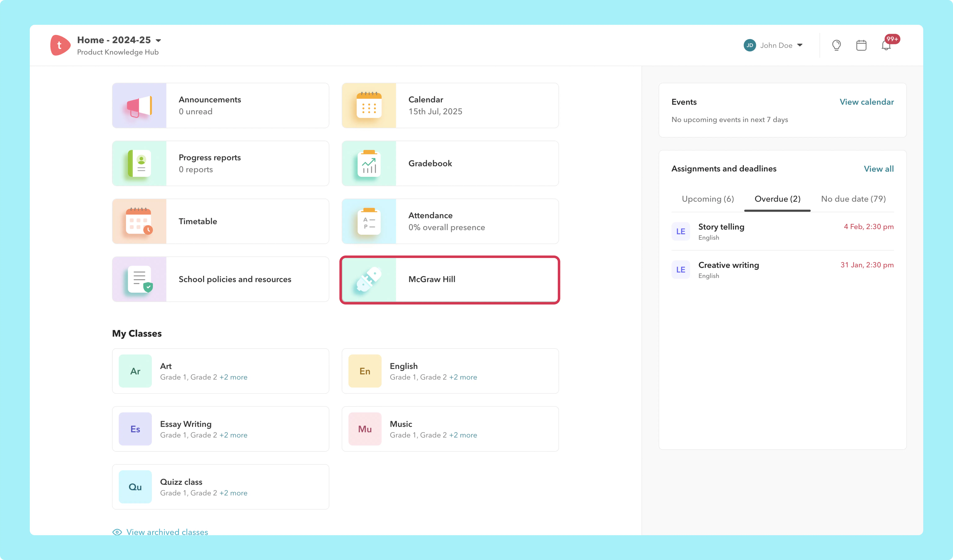The image size is (953, 560).
Task: Click 'Product Knowledge Hub' subtitle
Action: (118, 52)
